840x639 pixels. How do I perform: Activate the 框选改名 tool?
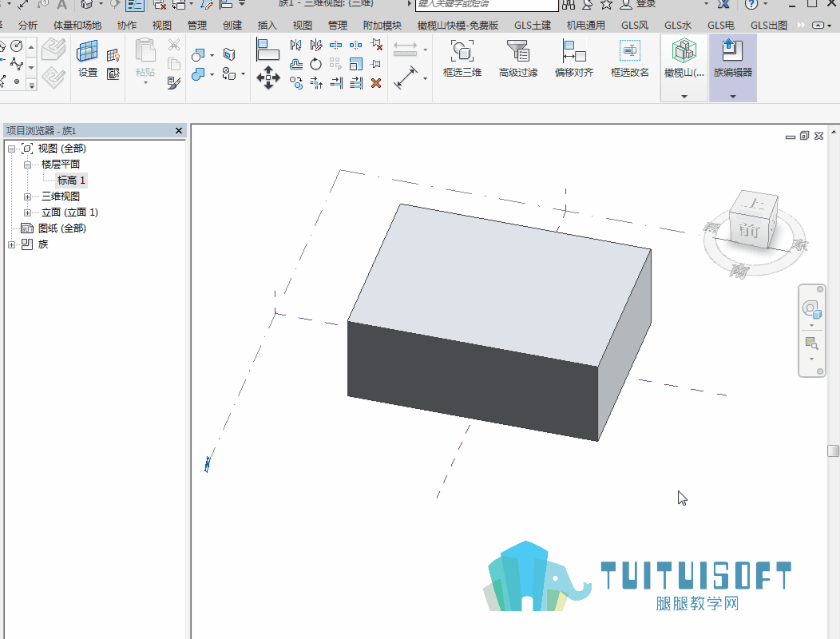click(629, 59)
